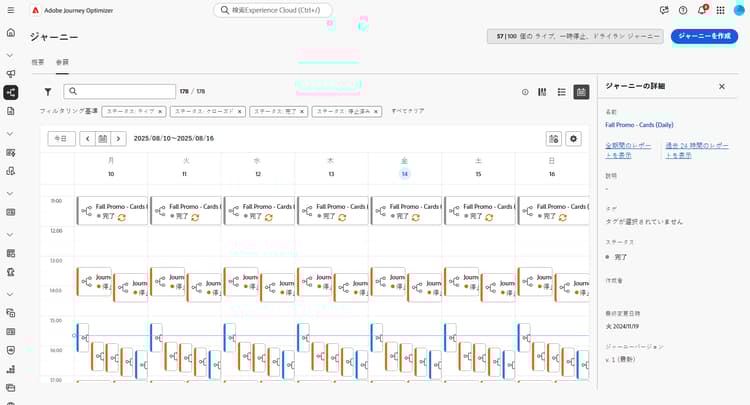Switch to the 参照 tab
Screen dimensions: 750x405
pos(62,62)
